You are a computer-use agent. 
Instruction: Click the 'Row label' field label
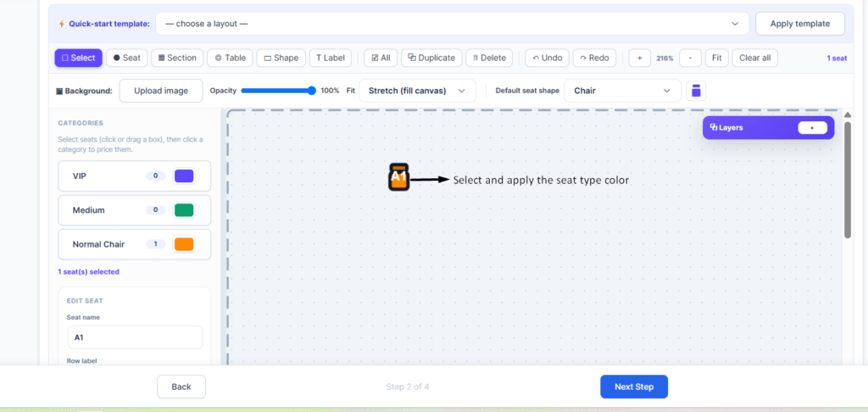(81, 360)
